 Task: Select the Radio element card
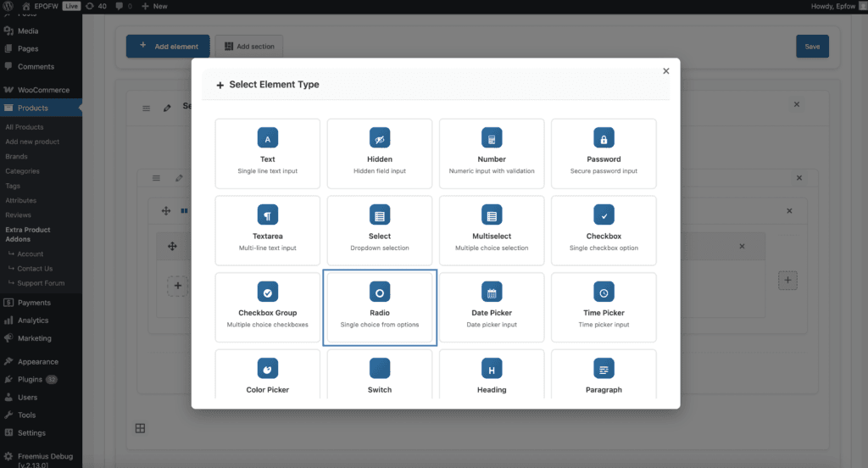(380, 308)
